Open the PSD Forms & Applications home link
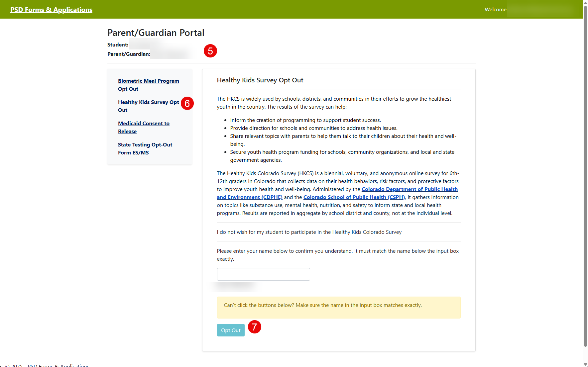The image size is (588, 367). [x=51, y=10]
